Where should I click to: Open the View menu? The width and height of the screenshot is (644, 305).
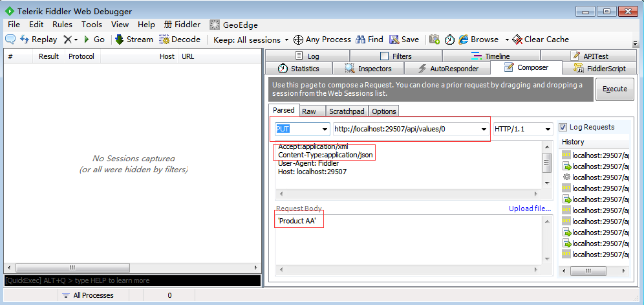[x=120, y=25]
